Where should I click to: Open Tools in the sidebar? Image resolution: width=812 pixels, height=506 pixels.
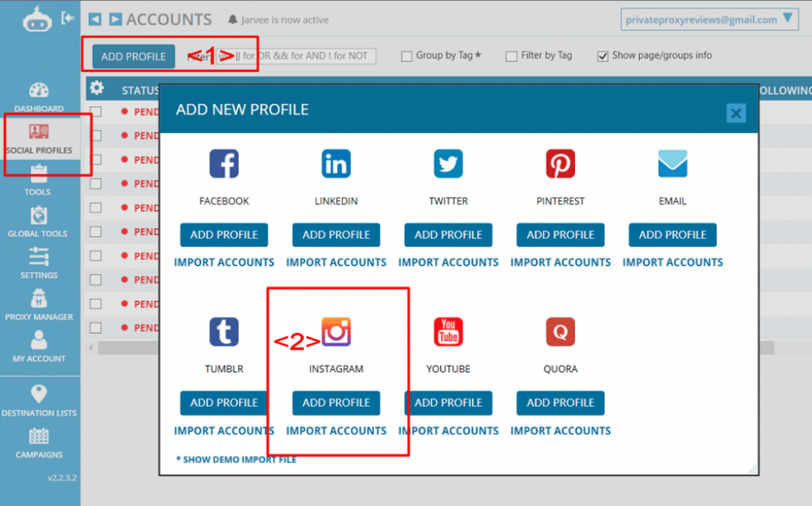38,181
